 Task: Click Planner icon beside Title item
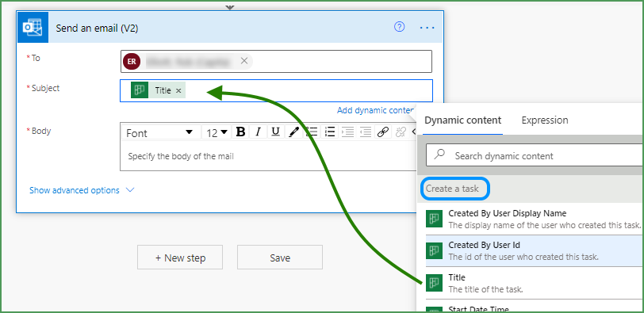point(434,283)
